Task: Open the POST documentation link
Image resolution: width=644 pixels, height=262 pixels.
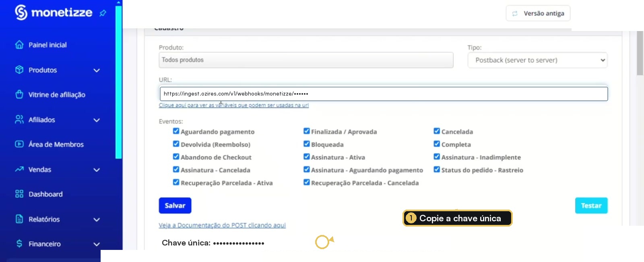Action: 222,225
